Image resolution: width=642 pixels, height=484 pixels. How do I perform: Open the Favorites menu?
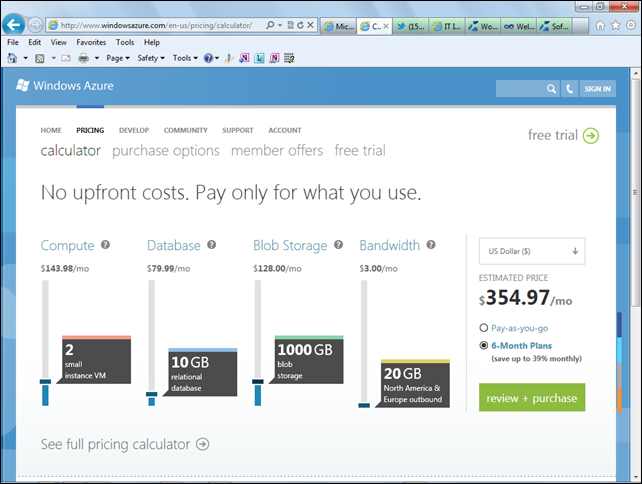(x=91, y=42)
